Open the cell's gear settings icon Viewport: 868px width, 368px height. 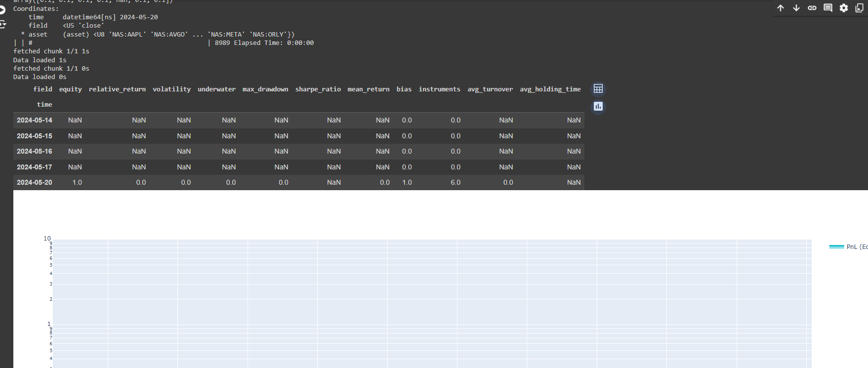(x=844, y=8)
